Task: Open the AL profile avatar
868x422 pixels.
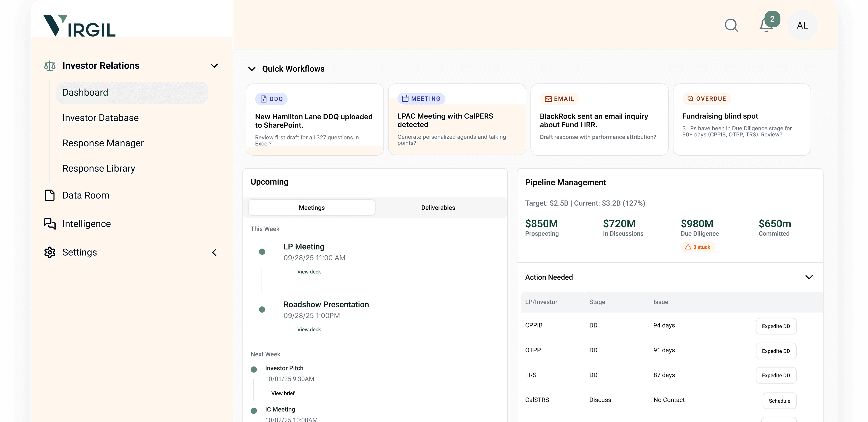Action: click(802, 25)
